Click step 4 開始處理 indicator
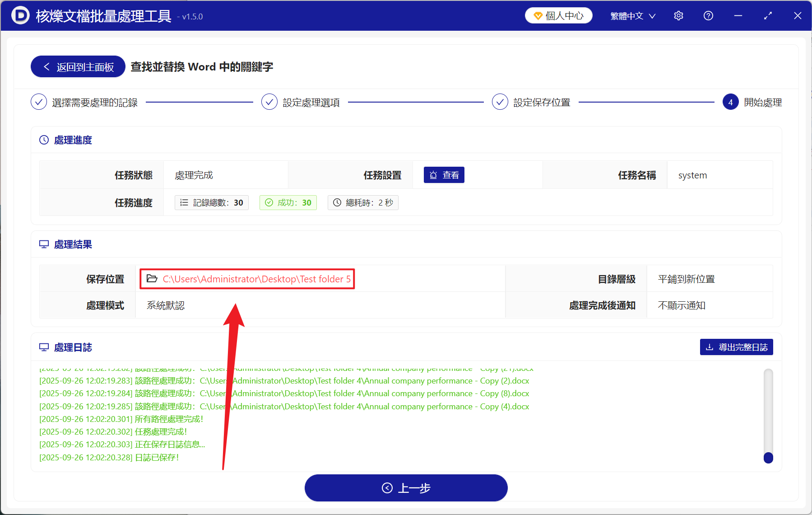812x515 pixels. (x=730, y=102)
